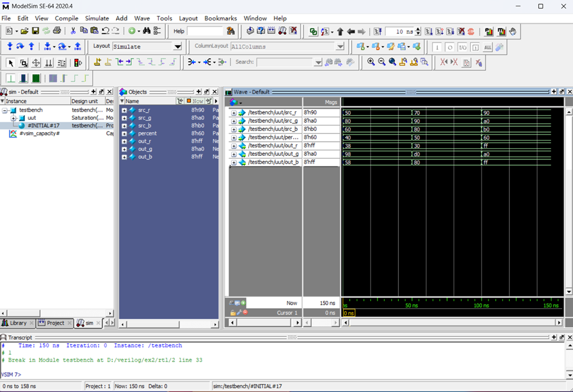Viewport: 573px width, 392px height.
Task: Click the Memory Profiling chart icon
Action: coord(502,32)
